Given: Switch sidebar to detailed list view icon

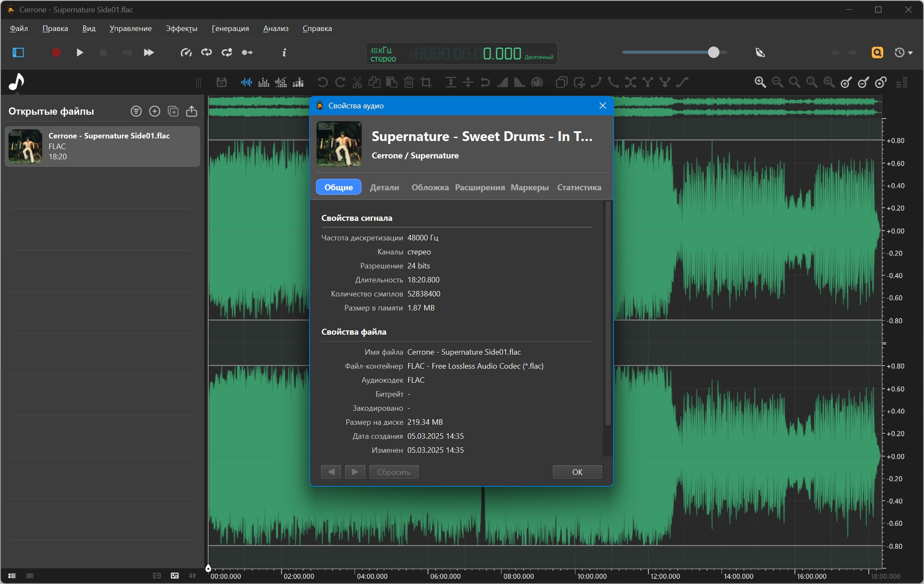Looking at the screenshot, I should click(x=12, y=576).
